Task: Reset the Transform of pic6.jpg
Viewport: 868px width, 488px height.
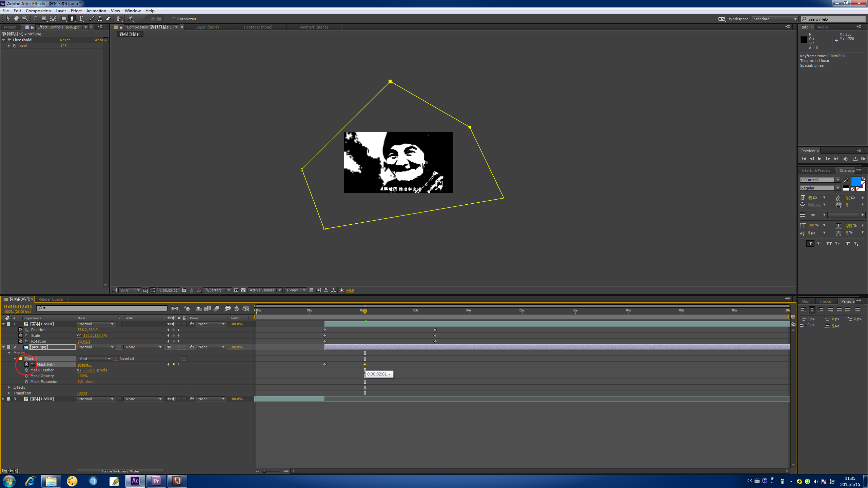Action: tap(82, 393)
